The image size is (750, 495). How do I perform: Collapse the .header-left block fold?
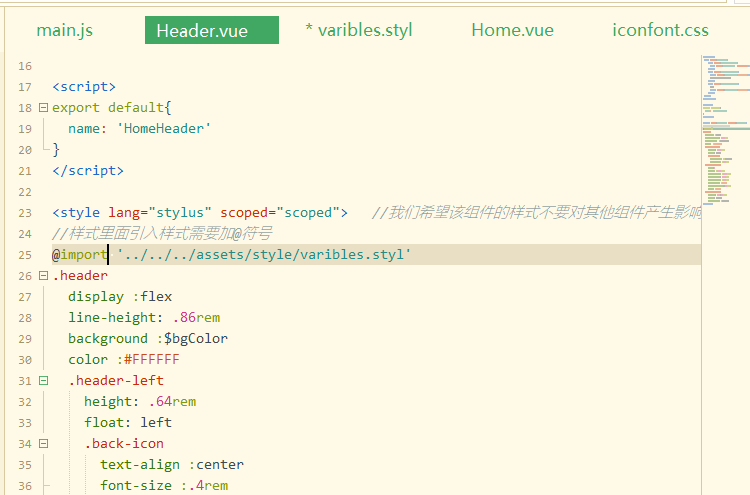[43, 381]
